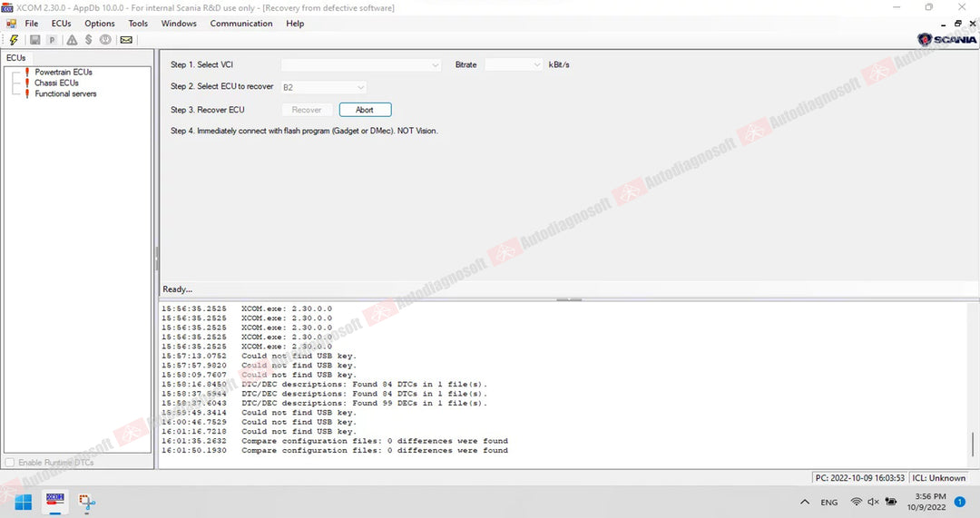Viewport: 980px width, 518px height.
Task: Click the ICL: Unknown status entry
Action: [x=939, y=478]
